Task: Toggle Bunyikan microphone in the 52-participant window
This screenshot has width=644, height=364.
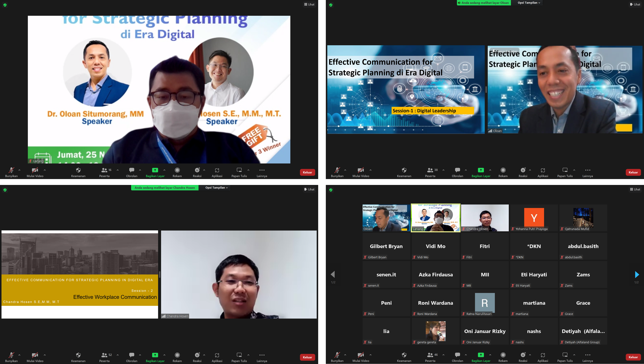Action: (x=11, y=357)
